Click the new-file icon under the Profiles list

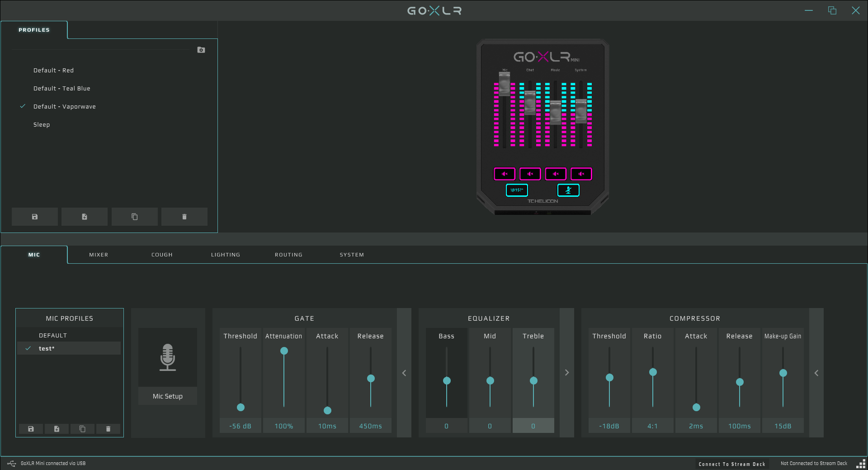point(85,217)
